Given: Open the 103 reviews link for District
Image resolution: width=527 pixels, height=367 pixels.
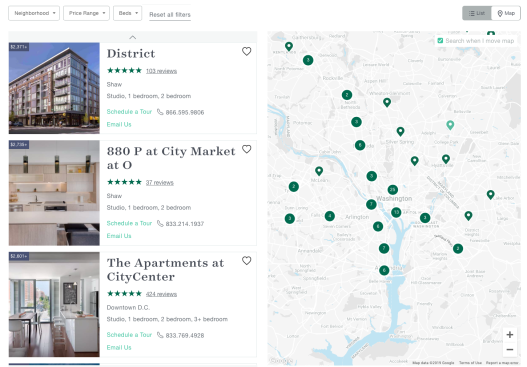Looking at the screenshot, I should [161, 71].
